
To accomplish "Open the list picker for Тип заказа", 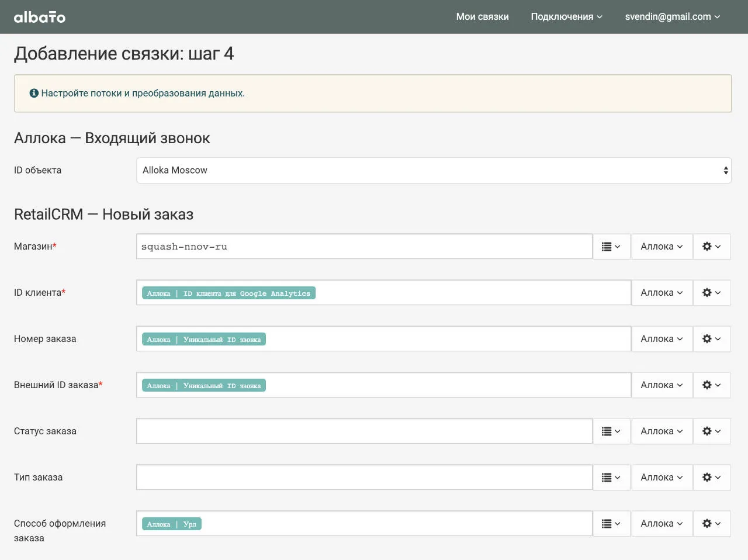I will 611,478.
